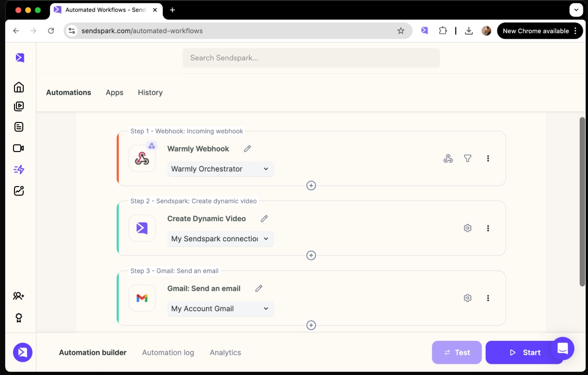Open a new browser tab
The width and height of the screenshot is (588, 375).
click(x=173, y=10)
